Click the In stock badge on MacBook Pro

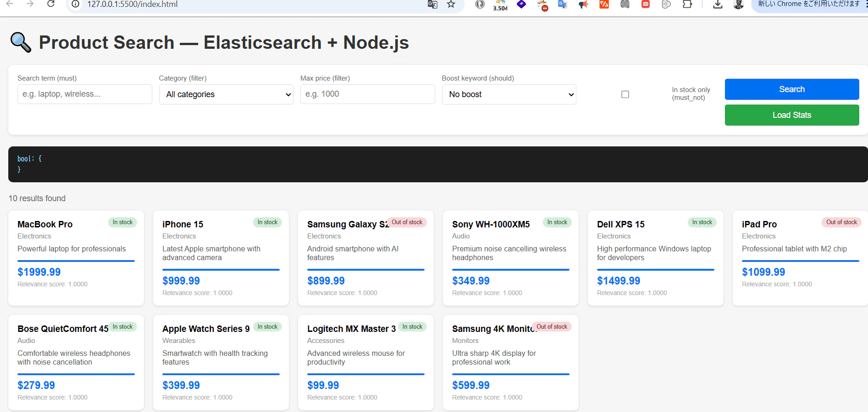tap(123, 222)
